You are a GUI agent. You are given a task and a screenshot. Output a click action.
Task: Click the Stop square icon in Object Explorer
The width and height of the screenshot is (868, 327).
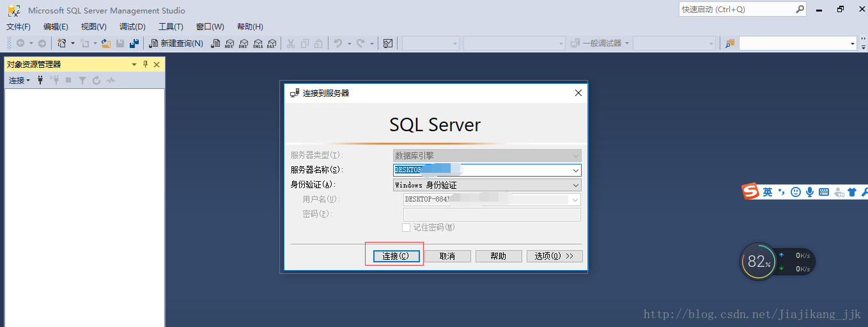click(68, 80)
